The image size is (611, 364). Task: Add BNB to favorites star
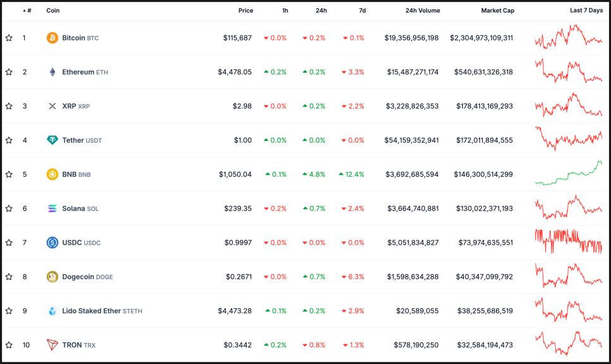tap(9, 174)
